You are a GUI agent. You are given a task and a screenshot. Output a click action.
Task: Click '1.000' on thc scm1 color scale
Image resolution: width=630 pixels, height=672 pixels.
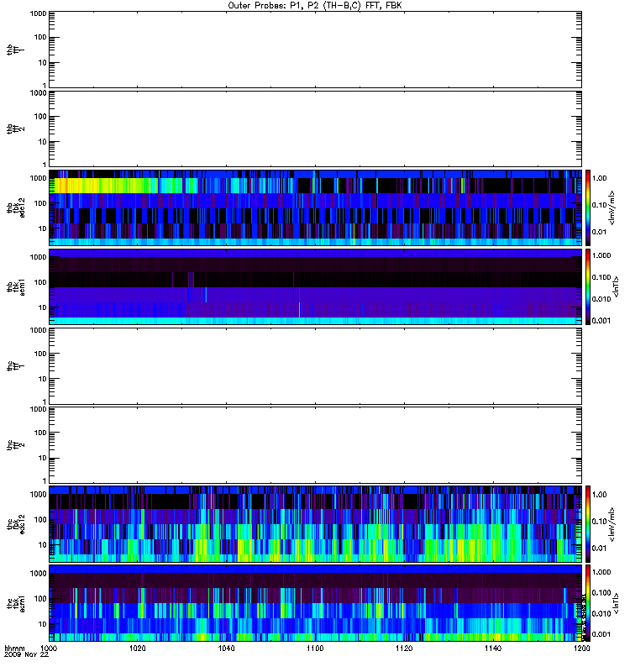pyautogui.click(x=601, y=572)
